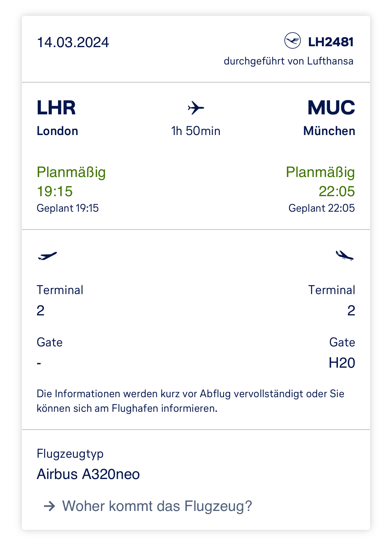Click the Geplant 22:05 scheduled arrival text
The image size is (392, 545).
click(x=322, y=208)
